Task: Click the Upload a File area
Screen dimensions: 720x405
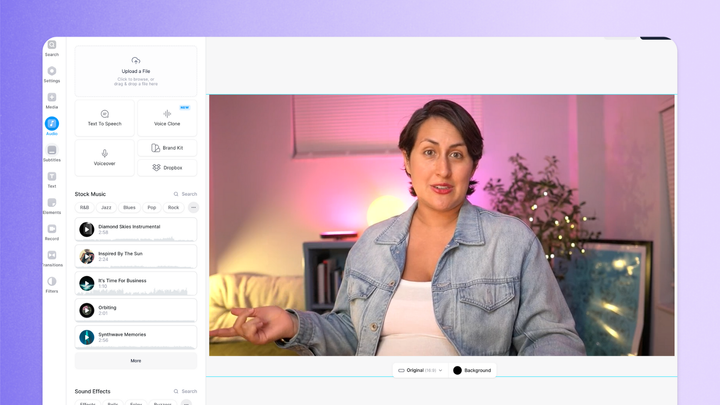Action: click(136, 69)
